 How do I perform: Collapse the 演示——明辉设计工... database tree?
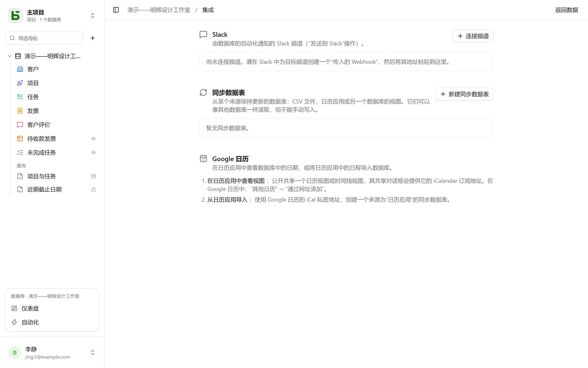10,56
